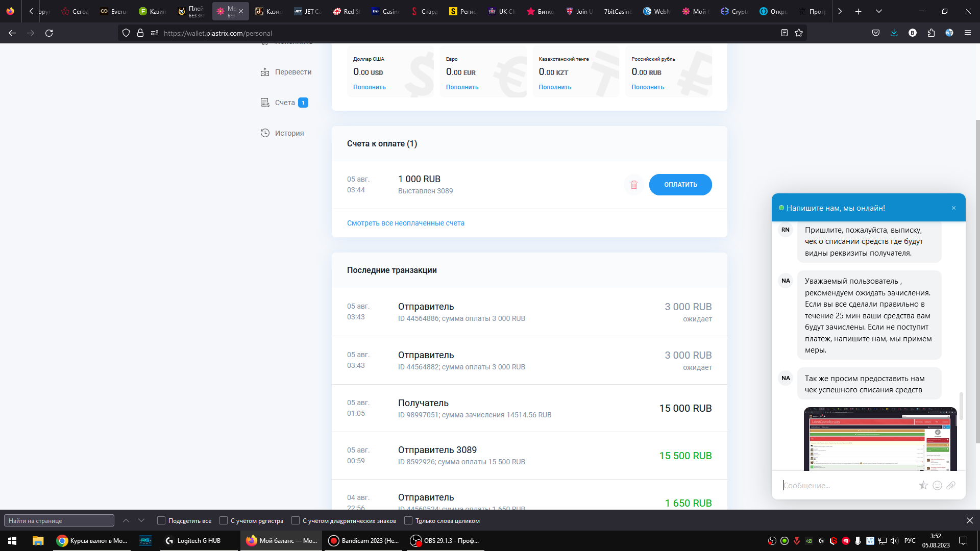Bookmark this page with the star icon
Image resolution: width=980 pixels, height=551 pixels.
coord(799,33)
